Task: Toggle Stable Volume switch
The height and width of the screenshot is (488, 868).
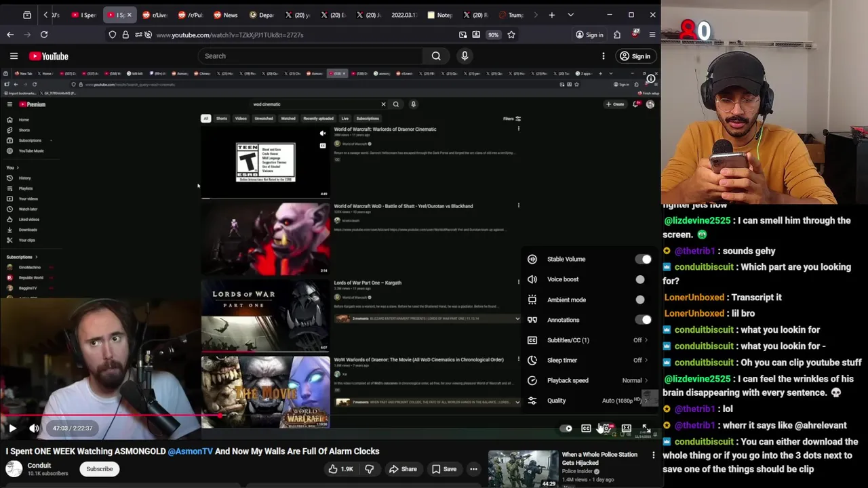Action: click(643, 259)
